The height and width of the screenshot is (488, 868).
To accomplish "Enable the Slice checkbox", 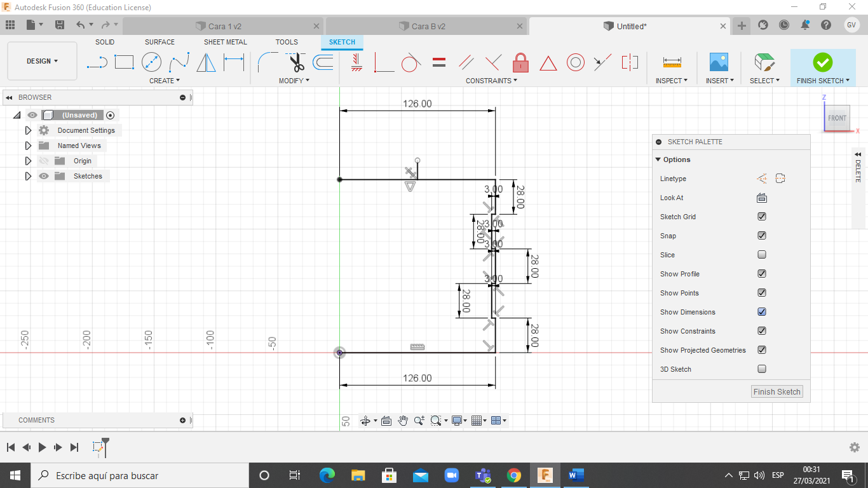I will 762,255.
